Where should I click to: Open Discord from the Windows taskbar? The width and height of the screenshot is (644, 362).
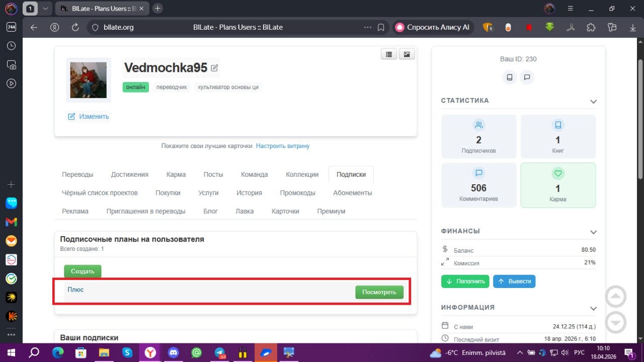click(174, 352)
